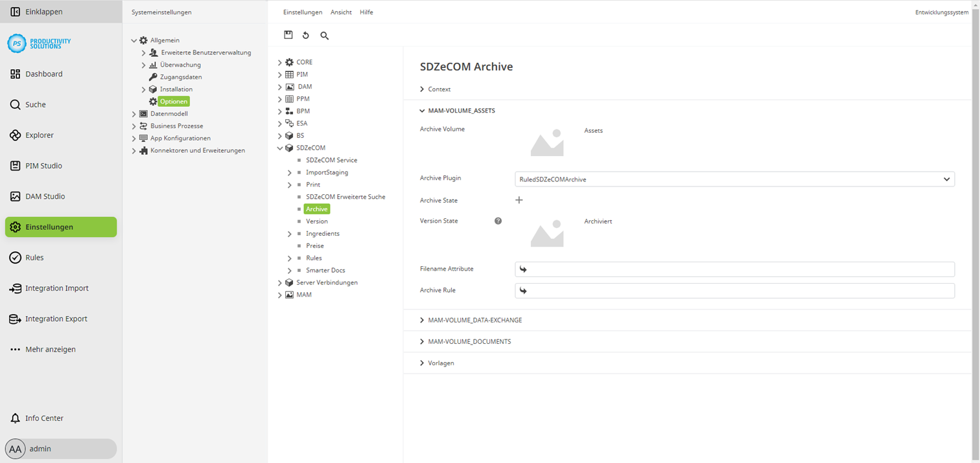Click the Refresh icon in the toolbar

click(305, 35)
